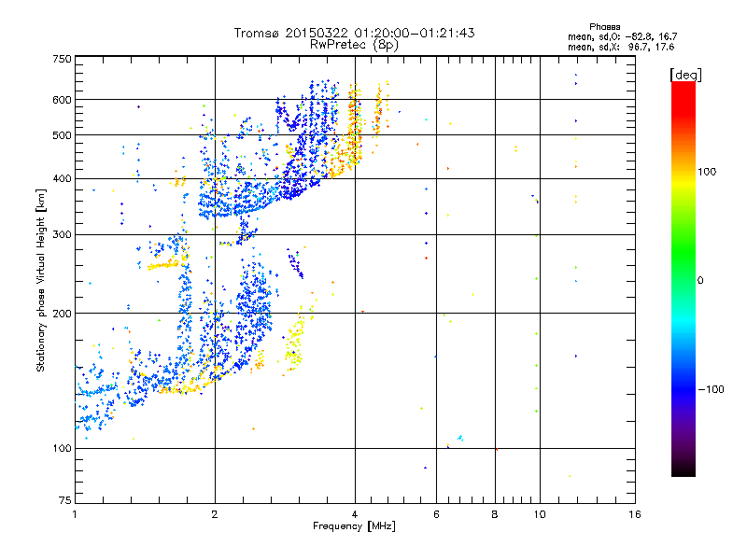Click the y-axis tick label '100'
Viewport: 747px width, 560px height.
click(x=63, y=449)
